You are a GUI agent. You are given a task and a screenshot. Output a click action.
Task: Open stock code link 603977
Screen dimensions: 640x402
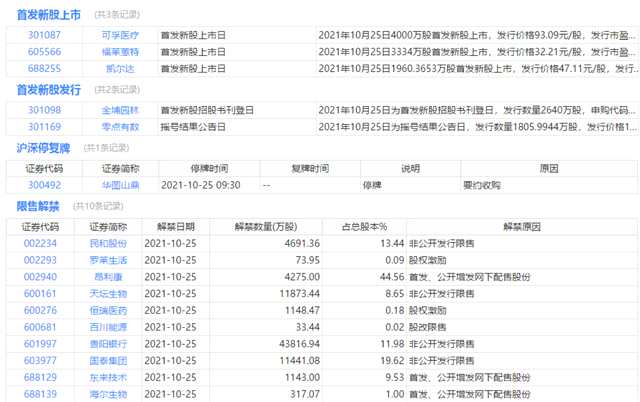40,361
